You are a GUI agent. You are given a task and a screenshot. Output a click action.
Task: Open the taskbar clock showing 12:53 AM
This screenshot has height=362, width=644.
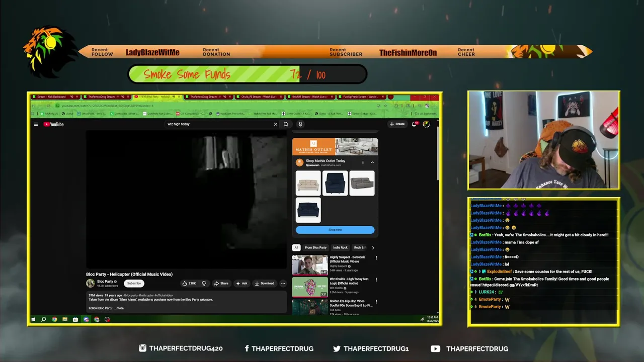[432, 319]
